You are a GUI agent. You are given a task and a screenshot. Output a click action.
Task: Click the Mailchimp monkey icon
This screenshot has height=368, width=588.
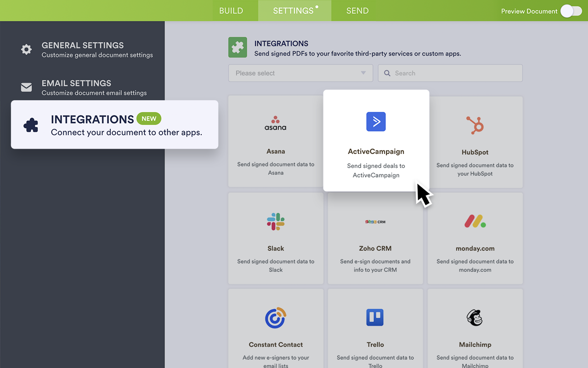tap(475, 317)
